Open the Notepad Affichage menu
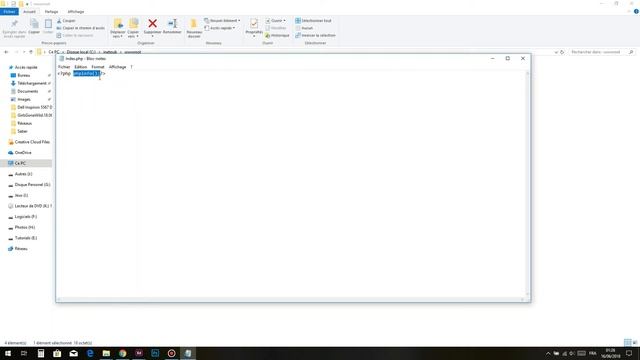This screenshot has height=360, width=640. point(117,67)
